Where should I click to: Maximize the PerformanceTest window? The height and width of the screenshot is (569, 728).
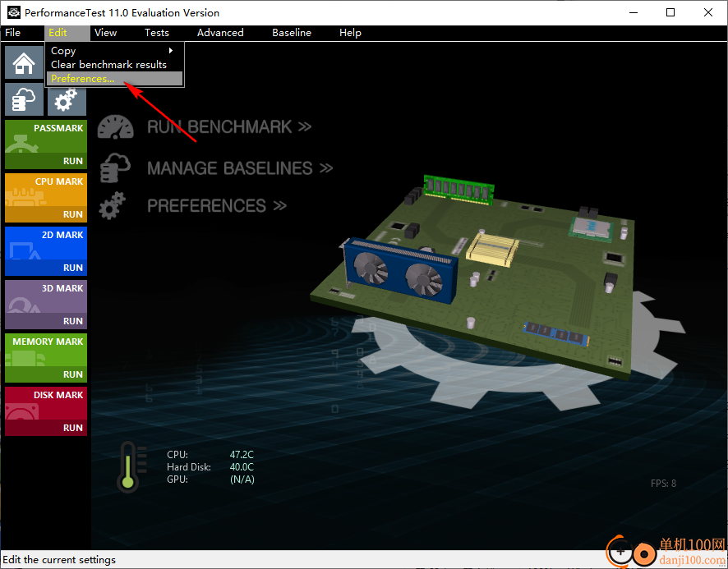[670, 12]
